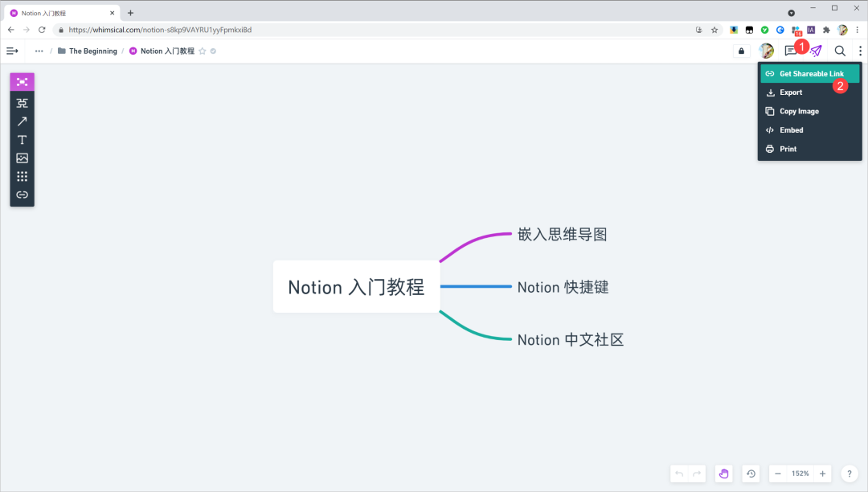Open the help question mark button
868x492 pixels.
(x=850, y=474)
